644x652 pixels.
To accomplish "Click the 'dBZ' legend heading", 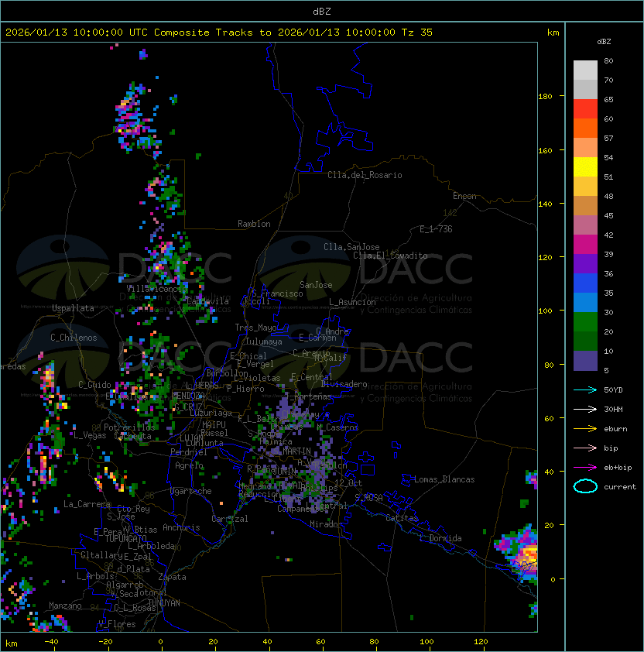I will [604, 42].
